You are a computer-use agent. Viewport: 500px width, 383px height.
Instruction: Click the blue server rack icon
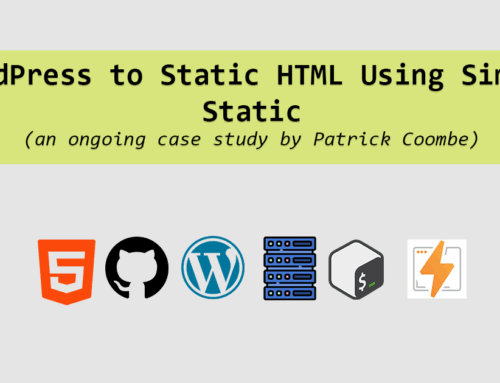(290, 268)
